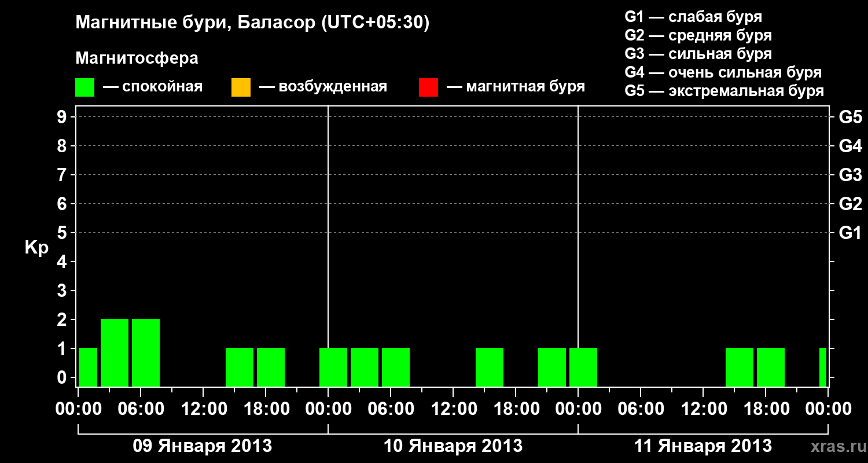This screenshot has height=463, width=868.
Task: Click the last narrow green bar on 11 January
Action: pos(823,367)
